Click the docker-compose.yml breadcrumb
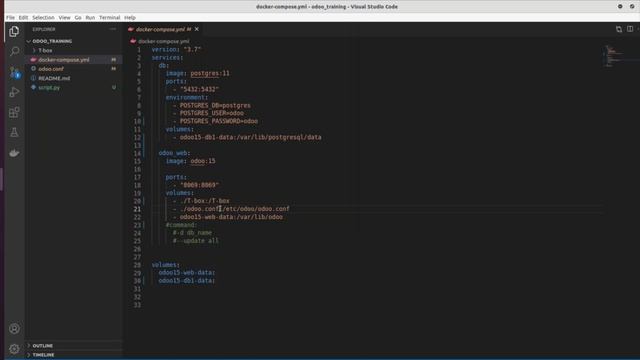640x360 pixels. pyautogui.click(x=163, y=41)
